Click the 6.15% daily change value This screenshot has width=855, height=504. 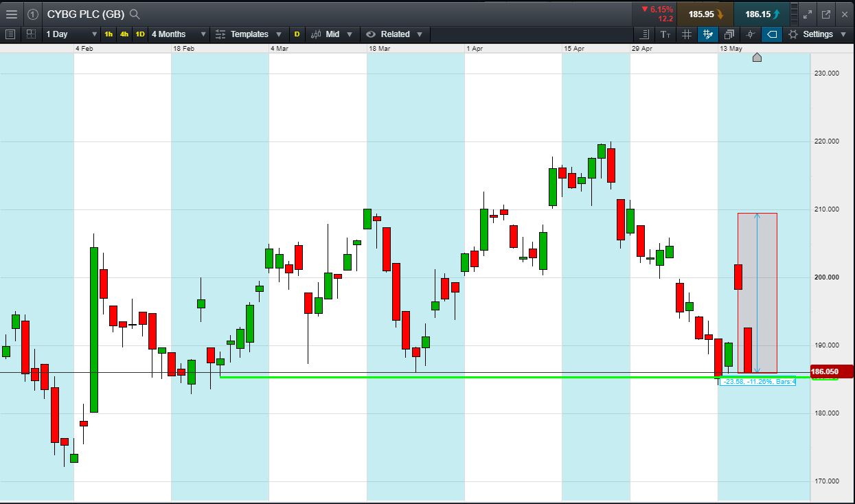tap(661, 9)
